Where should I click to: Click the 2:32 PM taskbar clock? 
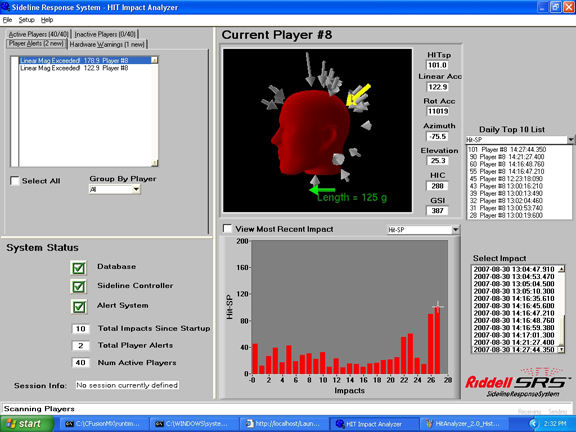(555, 424)
